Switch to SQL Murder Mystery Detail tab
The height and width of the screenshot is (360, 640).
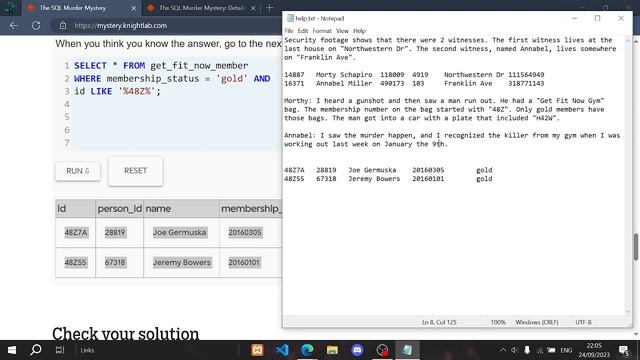(x=202, y=8)
